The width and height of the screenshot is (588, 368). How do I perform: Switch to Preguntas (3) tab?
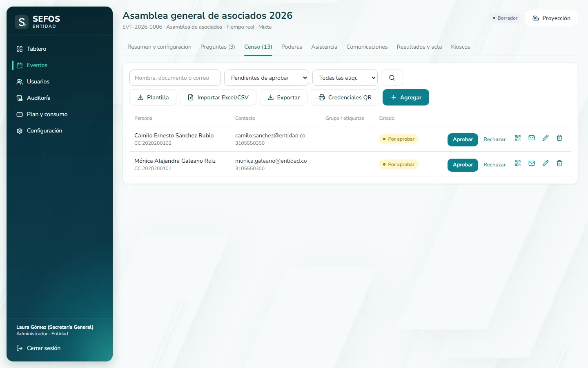tap(218, 47)
